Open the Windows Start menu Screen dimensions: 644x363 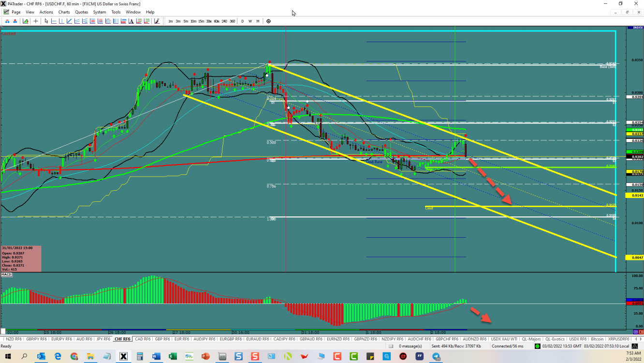pyautogui.click(x=8, y=357)
